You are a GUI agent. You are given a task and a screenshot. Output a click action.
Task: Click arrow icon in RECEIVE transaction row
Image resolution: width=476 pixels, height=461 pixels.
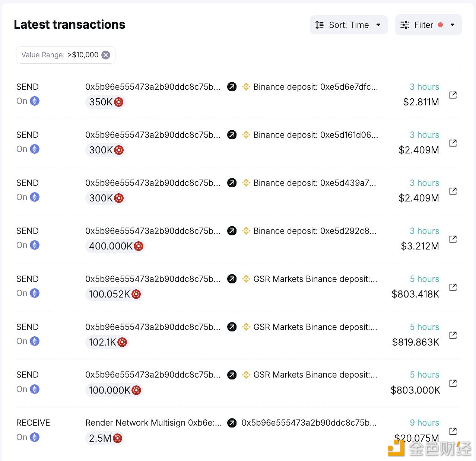tap(232, 423)
